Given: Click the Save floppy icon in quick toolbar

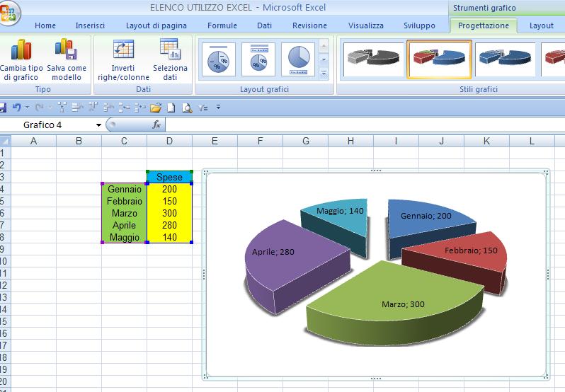Looking at the screenshot, I should [3, 108].
